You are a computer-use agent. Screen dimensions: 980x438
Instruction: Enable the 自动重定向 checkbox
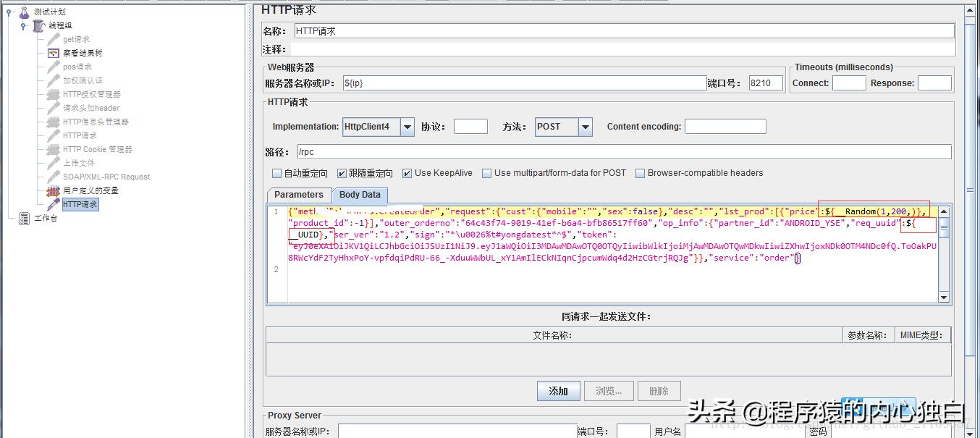[x=276, y=172]
